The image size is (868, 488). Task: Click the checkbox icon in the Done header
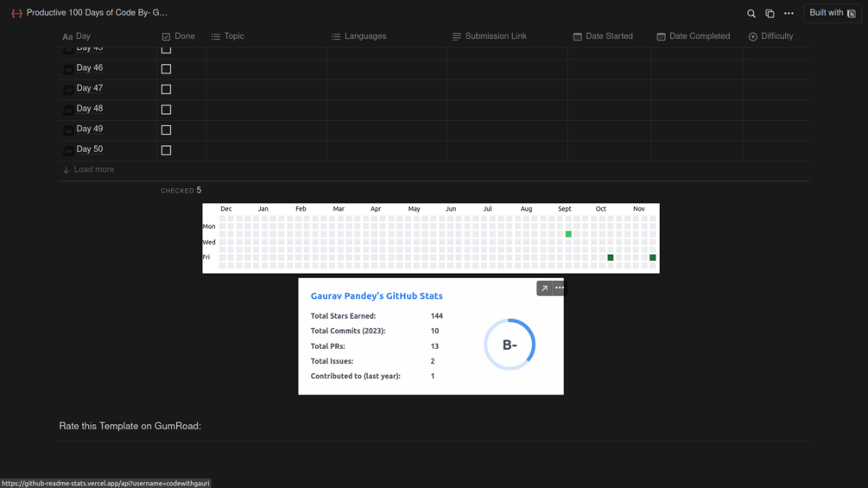pyautogui.click(x=166, y=36)
